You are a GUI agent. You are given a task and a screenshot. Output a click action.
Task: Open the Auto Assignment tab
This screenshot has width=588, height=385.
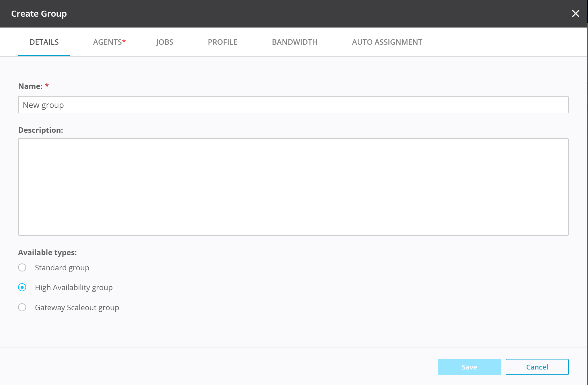(387, 42)
